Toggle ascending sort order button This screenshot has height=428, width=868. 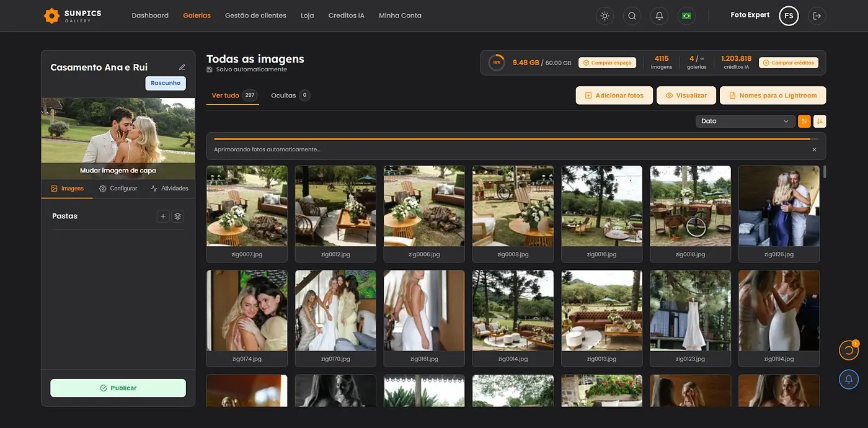coord(804,122)
